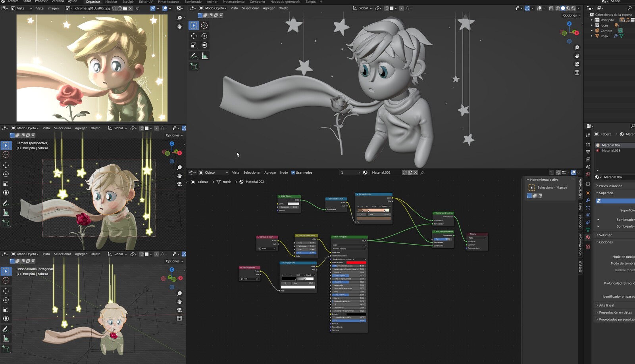Viewport: 635px width, 364px height.
Task: Select the Annotate pencil tool in main viewport
Action: [194, 56]
